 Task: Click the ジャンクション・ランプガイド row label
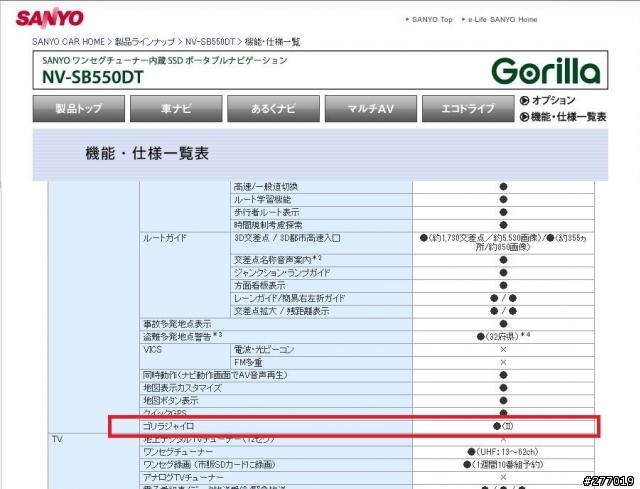(282, 273)
